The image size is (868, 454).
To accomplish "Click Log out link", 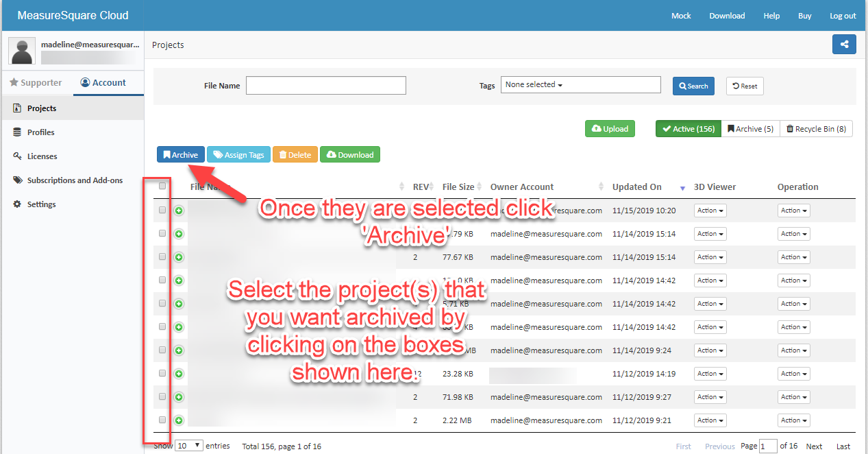I will point(843,16).
